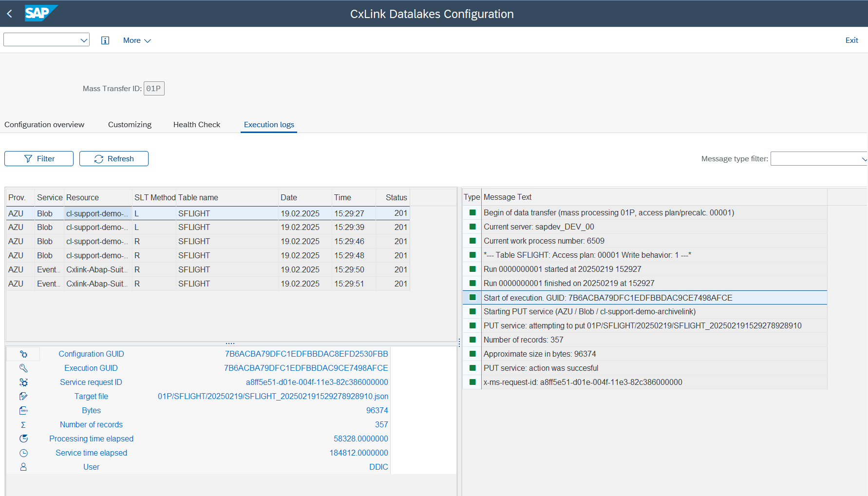This screenshot has height=496, width=868.
Task: Click the Service request ID icon
Action: pyautogui.click(x=23, y=382)
